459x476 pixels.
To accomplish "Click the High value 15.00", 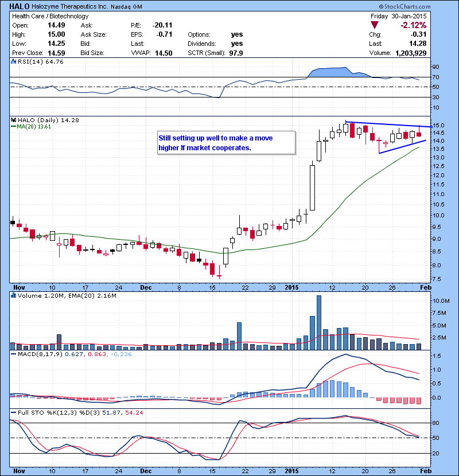I will pyautogui.click(x=56, y=34).
